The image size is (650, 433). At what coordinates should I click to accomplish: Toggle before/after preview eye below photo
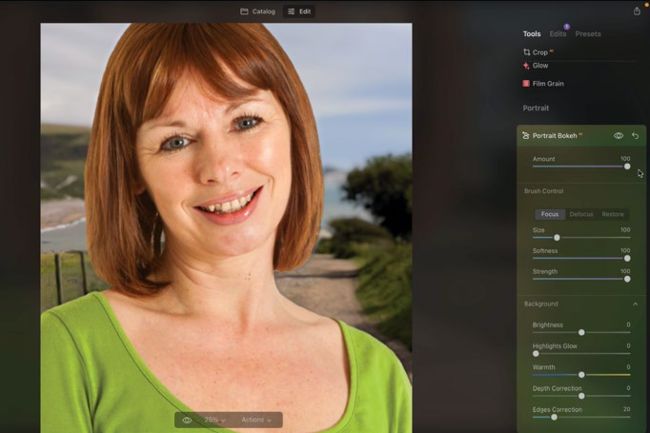tap(187, 420)
